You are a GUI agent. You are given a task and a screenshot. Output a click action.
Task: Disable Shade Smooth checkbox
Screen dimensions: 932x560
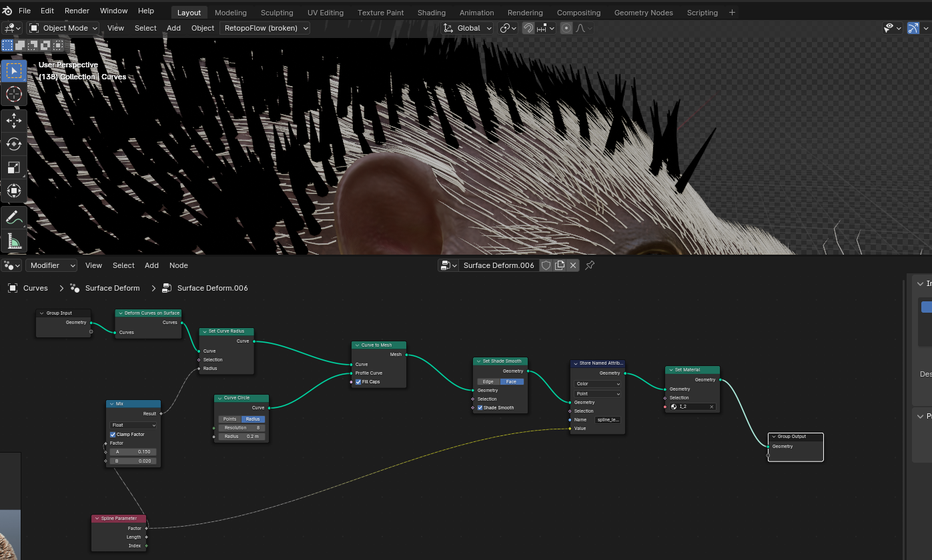point(480,408)
